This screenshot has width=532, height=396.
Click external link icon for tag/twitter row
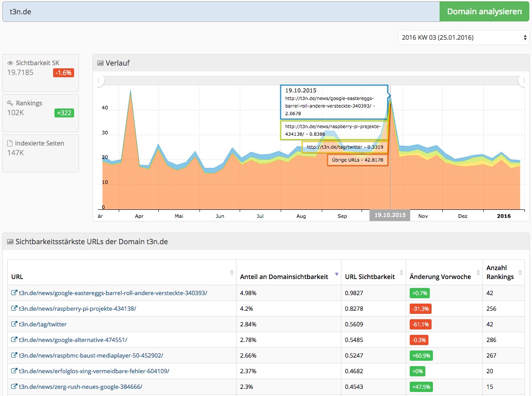[x=14, y=324]
